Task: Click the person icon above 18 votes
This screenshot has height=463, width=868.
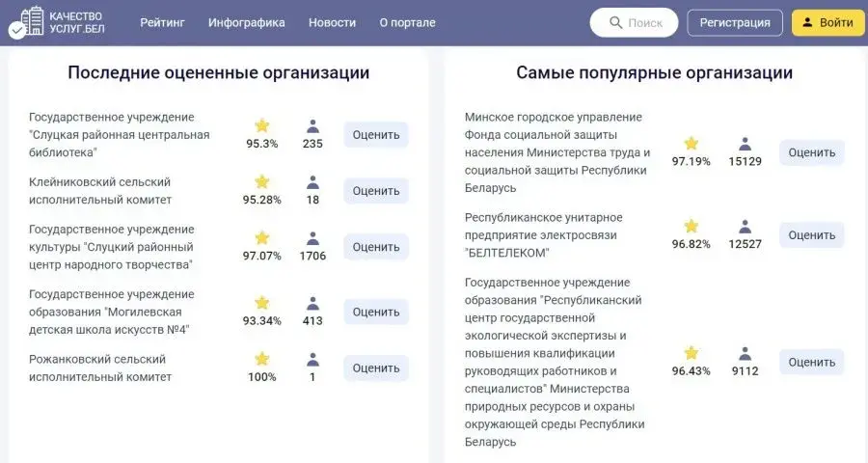Action: point(312,181)
